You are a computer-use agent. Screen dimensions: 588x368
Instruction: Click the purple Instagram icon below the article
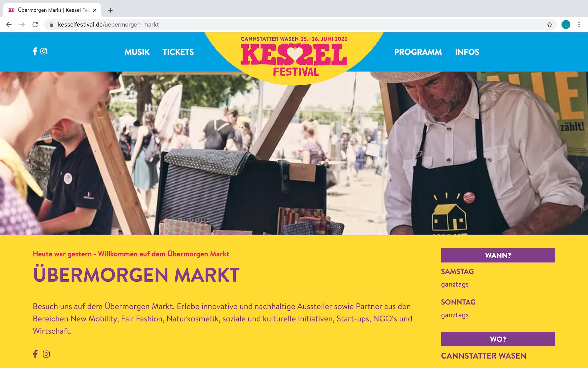click(x=46, y=354)
